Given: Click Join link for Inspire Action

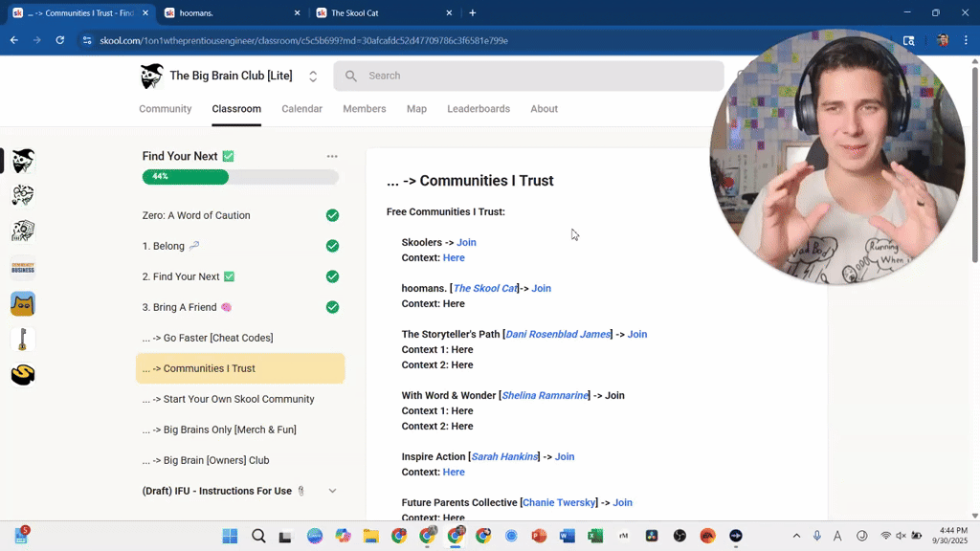Looking at the screenshot, I should [x=565, y=456].
